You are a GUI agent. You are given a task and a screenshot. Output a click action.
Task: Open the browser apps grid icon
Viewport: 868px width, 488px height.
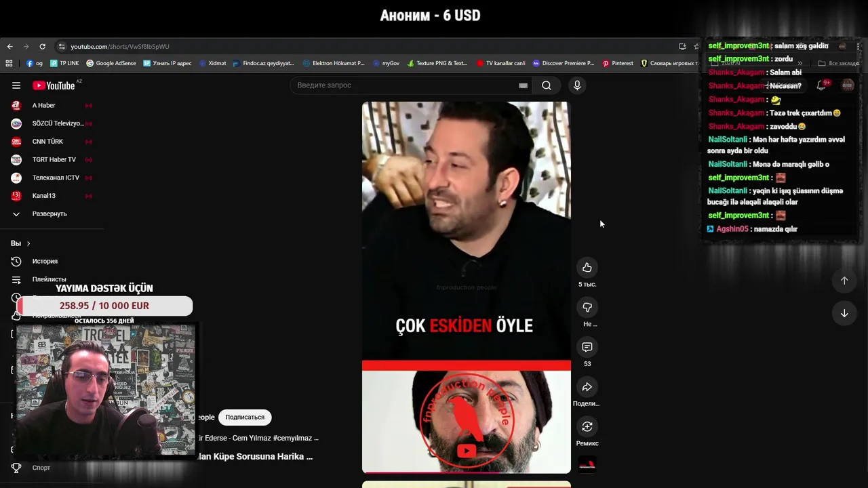coord(9,63)
